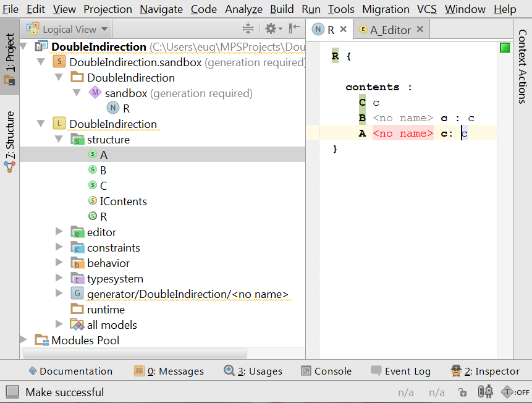Screen dimensions: 532x403
Task: Select the IContents concept in tree
Action: [123, 201]
